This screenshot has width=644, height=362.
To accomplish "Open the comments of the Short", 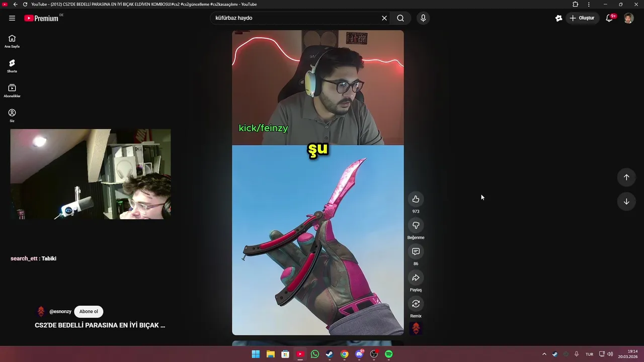I will pos(416,251).
